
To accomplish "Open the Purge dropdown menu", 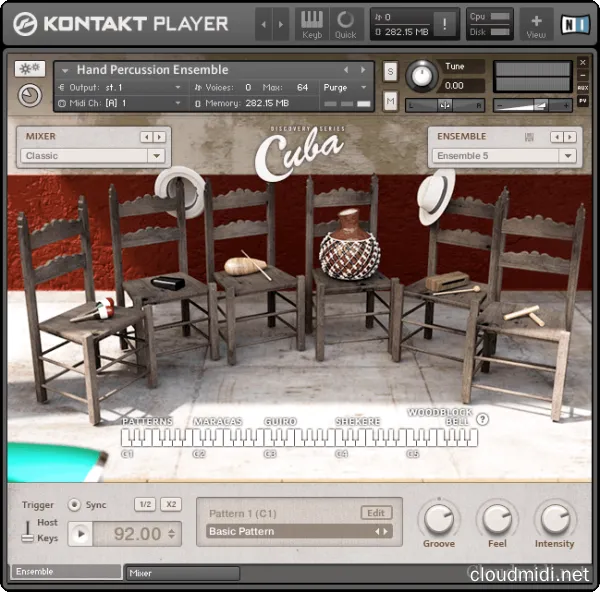I will coord(346,87).
